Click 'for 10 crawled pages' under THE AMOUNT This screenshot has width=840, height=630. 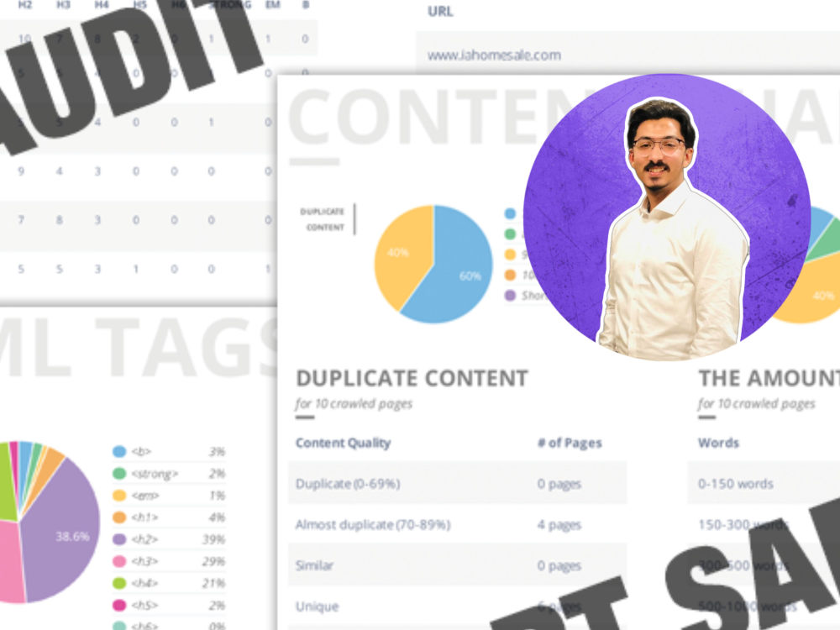757,404
